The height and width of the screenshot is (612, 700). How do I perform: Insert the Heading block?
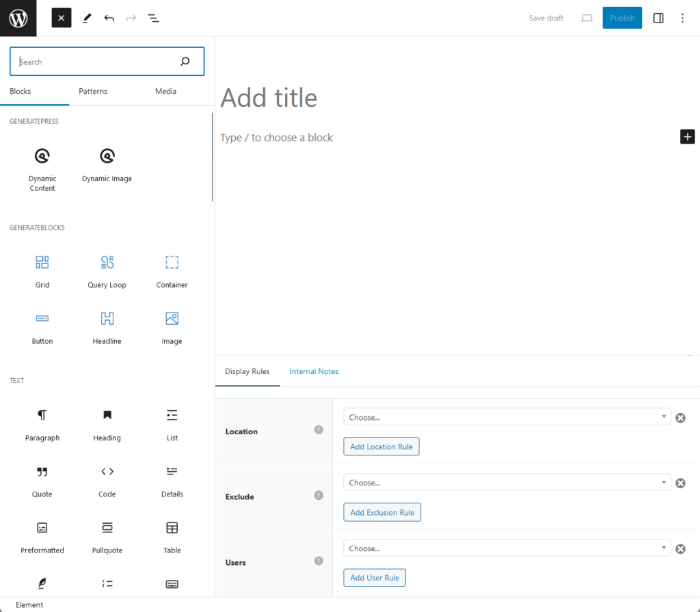107,425
